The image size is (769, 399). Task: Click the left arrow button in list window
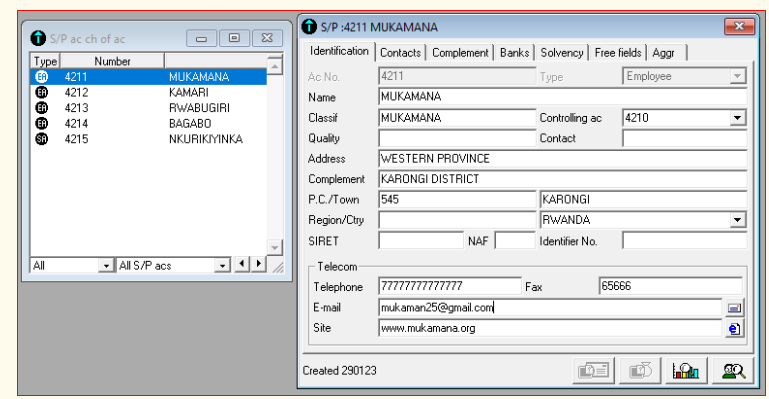point(242,264)
